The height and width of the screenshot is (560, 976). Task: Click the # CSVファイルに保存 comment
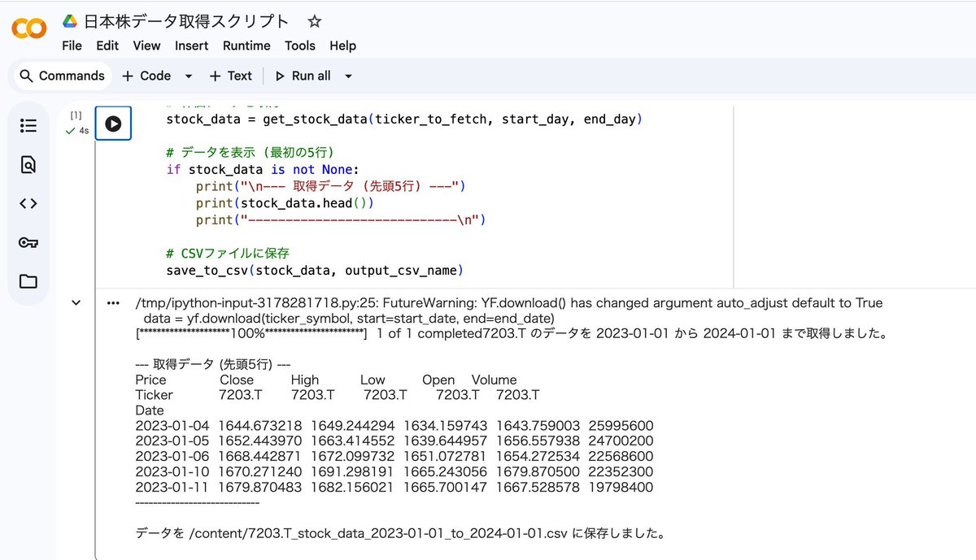(228, 253)
